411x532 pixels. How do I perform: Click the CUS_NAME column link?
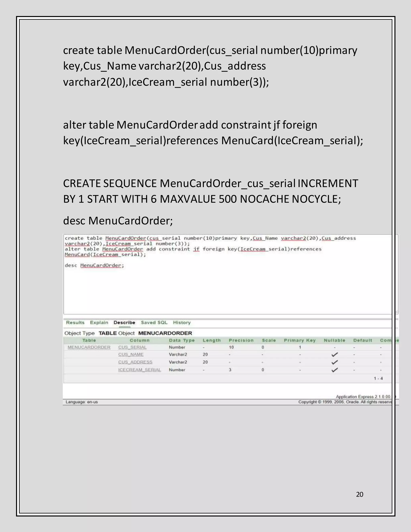point(131,354)
